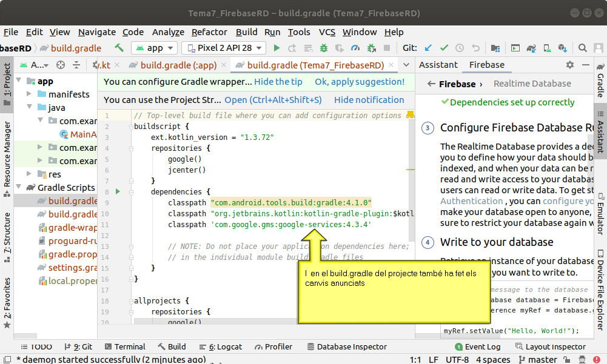This screenshot has width=607, height=364.
Task: Open SDK Manager download icon
Action: coord(563,48)
